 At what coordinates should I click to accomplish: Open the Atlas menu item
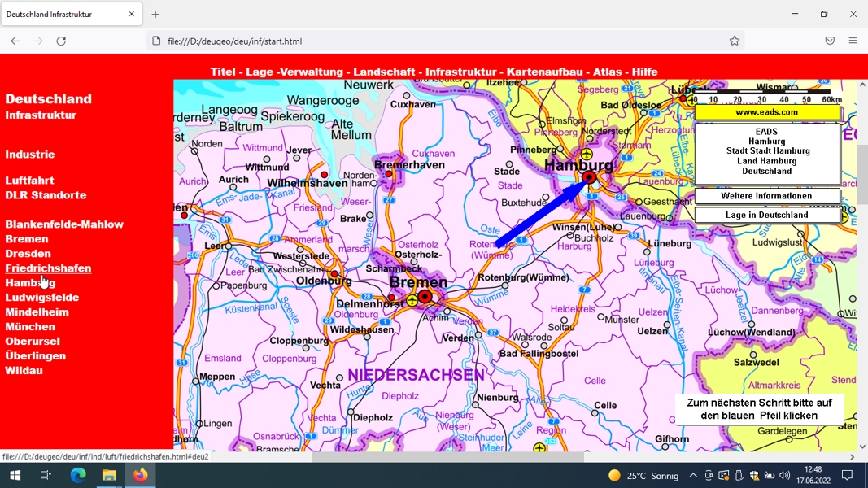pos(607,72)
